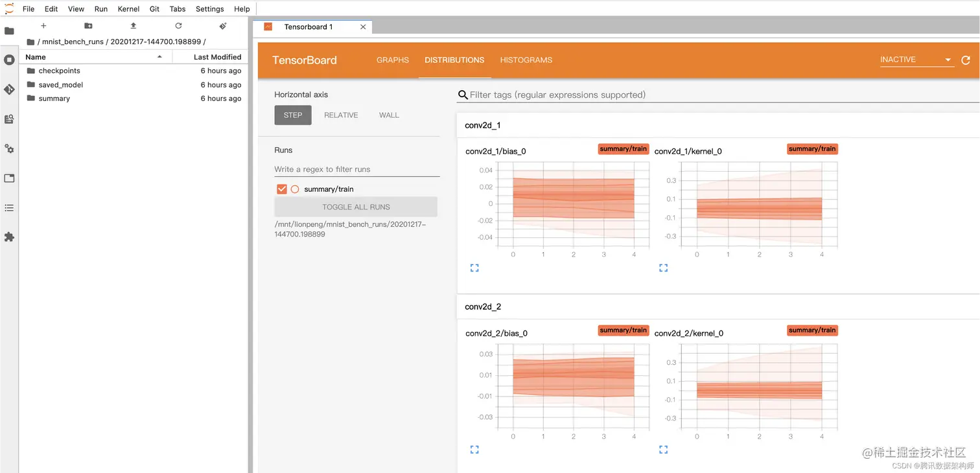The image size is (980, 473).
Task: Collapse the conv2d_2 section header
Action: [x=718, y=306]
